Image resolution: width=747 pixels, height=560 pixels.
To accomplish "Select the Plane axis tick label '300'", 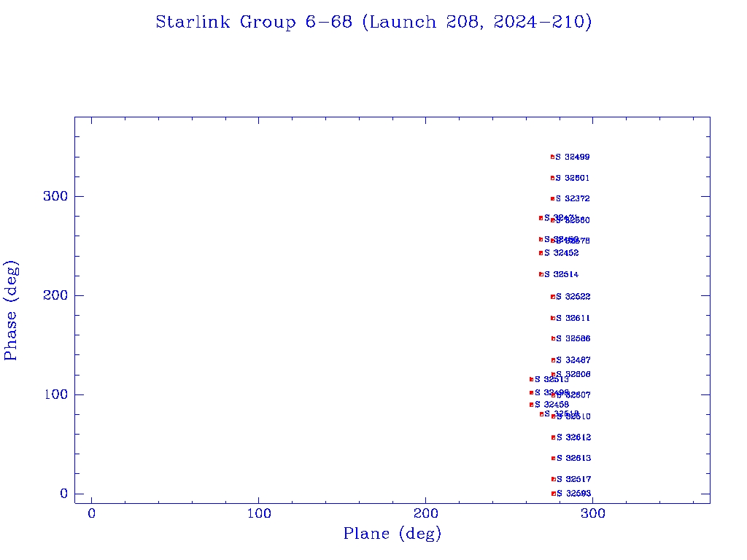I will (592, 513).
